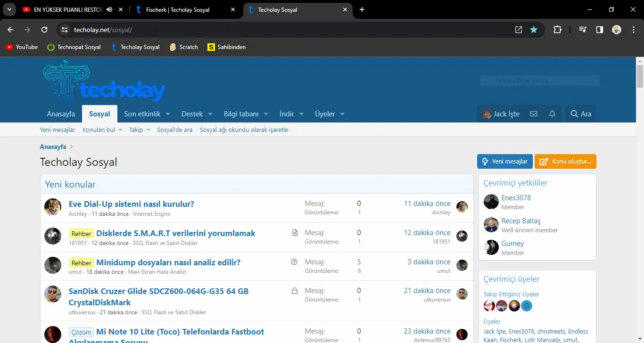Click the blue G followed-member avatar
644x343 pixels.
527,306
